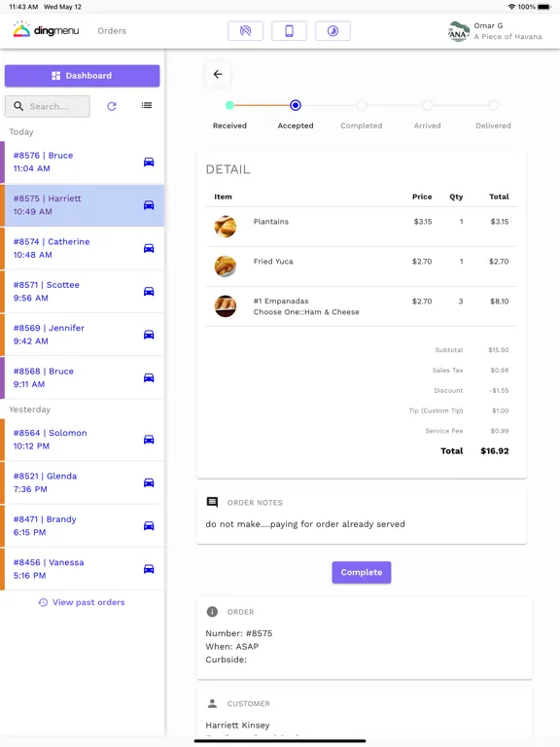Screen dimensions: 560x747
Task: Click the Plantains item thumbnail
Action: click(x=226, y=227)
